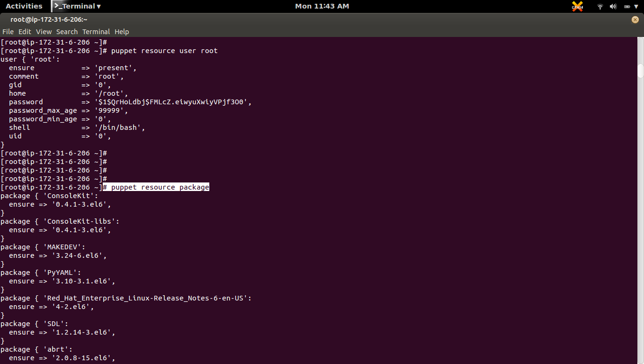Image resolution: width=644 pixels, height=364 pixels.
Task: Click the command 'puppet resource user root'
Action: point(164,51)
